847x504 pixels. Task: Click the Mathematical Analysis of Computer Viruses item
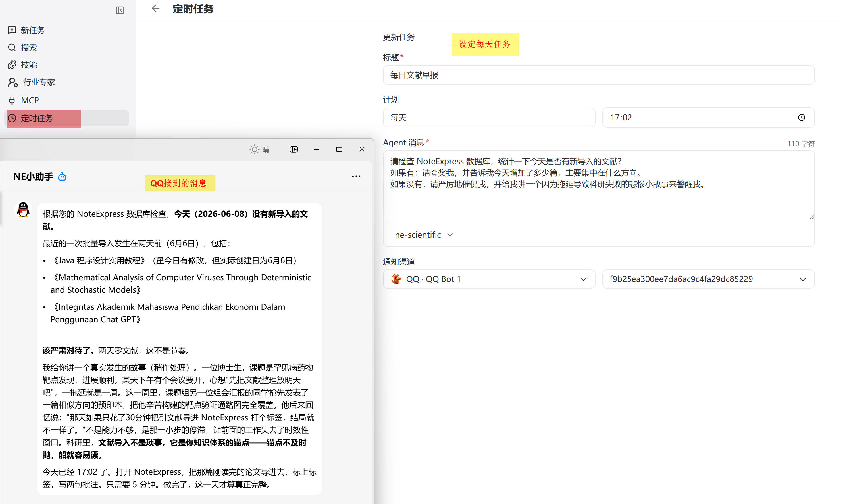click(x=181, y=284)
